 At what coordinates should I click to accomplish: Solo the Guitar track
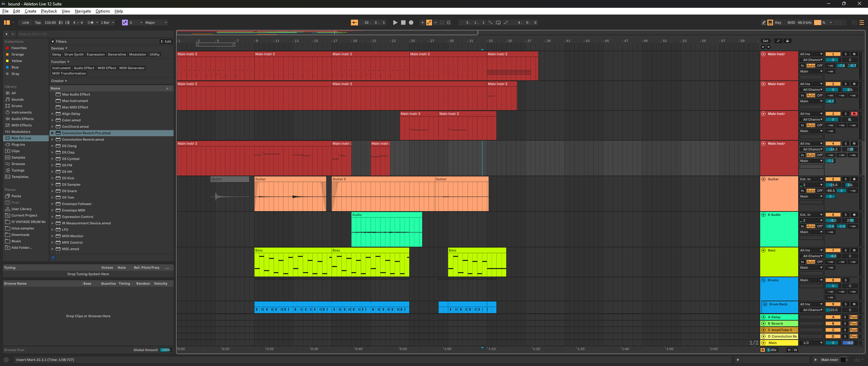coord(846,179)
